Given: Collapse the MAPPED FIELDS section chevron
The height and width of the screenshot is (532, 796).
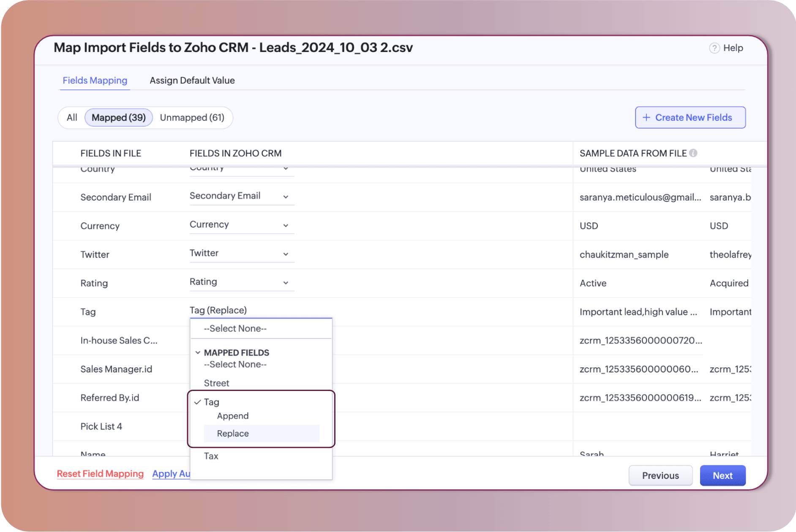Looking at the screenshot, I should tap(198, 353).
